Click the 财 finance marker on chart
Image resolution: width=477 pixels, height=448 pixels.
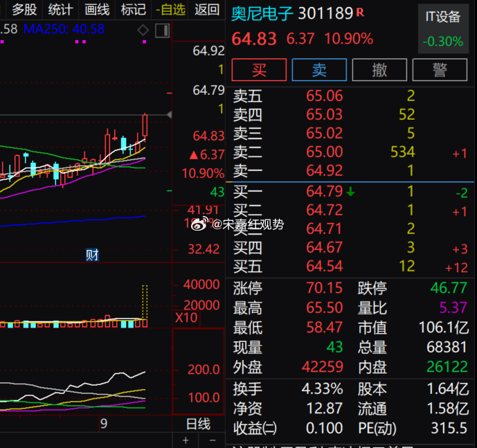coord(92,255)
